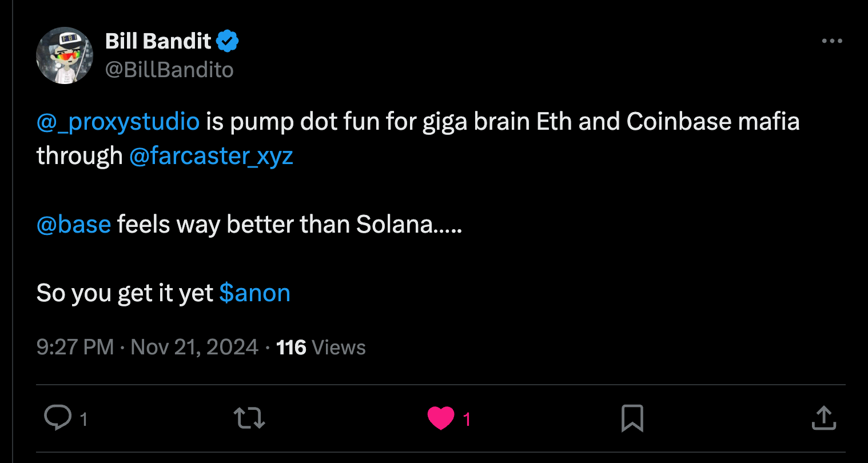The height and width of the screenshot is (463, 868).
Task: Click the Bill Bandit display name
Action: (x=158, y=41)
